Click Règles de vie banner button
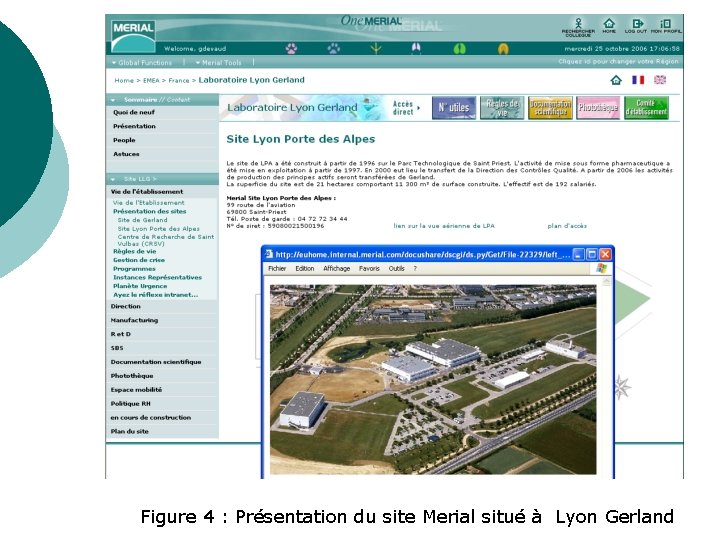Image resolution: width=720 pixels, height=540 pixels. pyautogui.click(x=502, y=108)
